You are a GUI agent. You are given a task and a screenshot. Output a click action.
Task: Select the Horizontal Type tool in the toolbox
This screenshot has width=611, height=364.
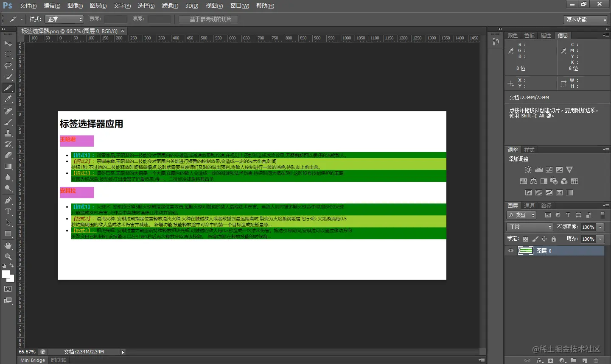pos(8,211)
